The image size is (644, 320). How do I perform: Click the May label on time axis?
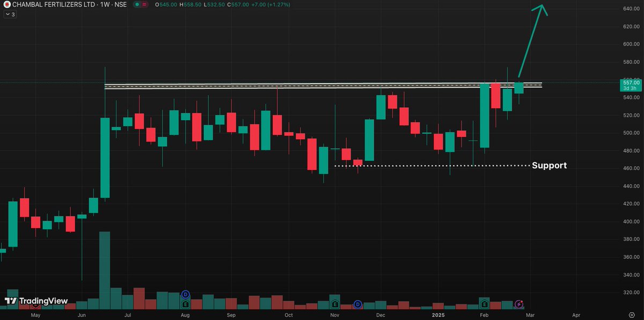pyautogui.click(x=36, y=315)
